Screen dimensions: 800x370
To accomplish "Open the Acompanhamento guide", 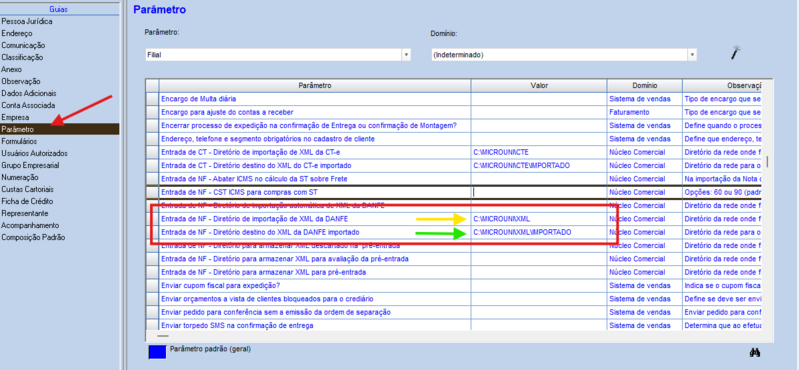I will click(x=30, y=225).
